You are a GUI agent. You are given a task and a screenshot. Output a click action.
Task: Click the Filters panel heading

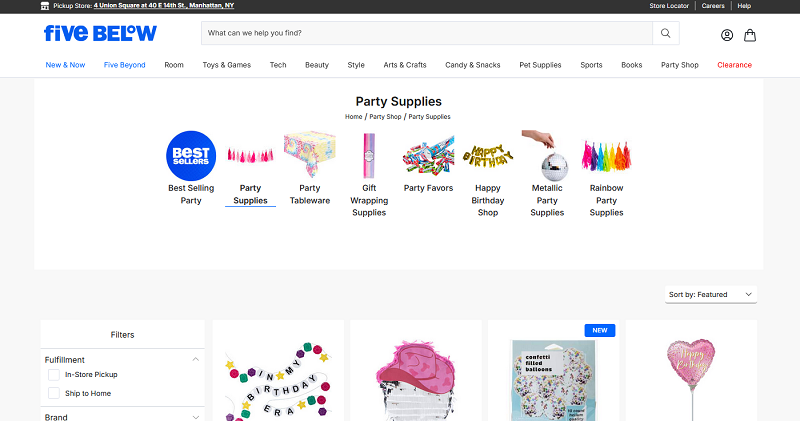(x=122, y=335)
